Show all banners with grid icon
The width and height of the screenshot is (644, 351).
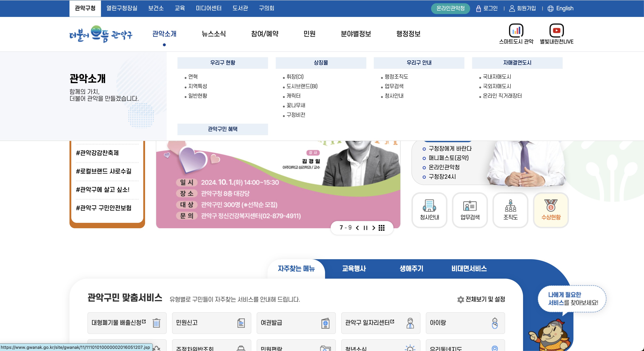(x=382, y=228)
